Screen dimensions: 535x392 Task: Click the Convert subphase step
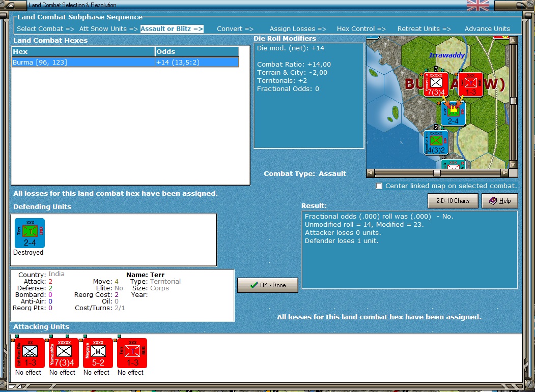(235, 29)
